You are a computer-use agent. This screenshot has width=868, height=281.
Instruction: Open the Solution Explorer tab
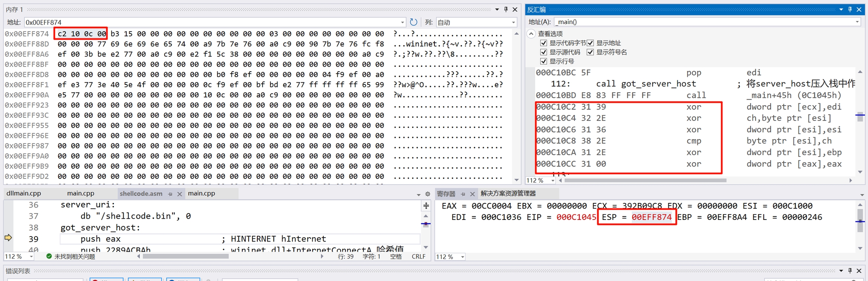tap(508, 193)
